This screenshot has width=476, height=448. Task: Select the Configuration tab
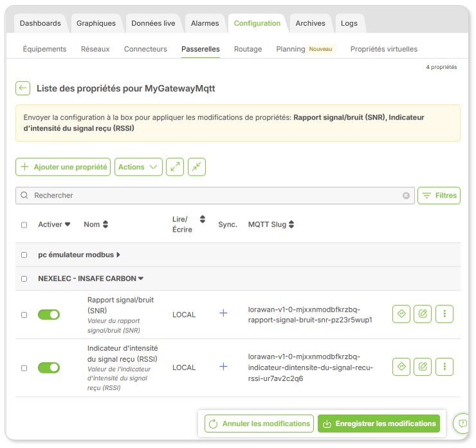coord(257,23)
